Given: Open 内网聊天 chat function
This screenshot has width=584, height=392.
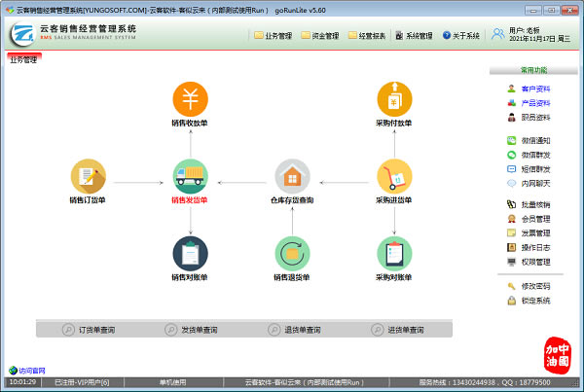Looking at the screenshot, I should coord(535,184).
